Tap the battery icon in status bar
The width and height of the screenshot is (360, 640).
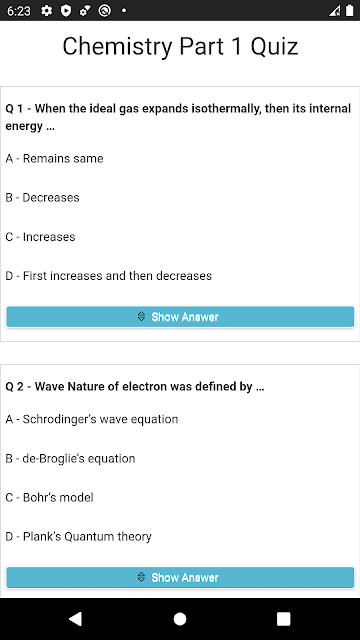pyautogui.click(x=349, y=11)
